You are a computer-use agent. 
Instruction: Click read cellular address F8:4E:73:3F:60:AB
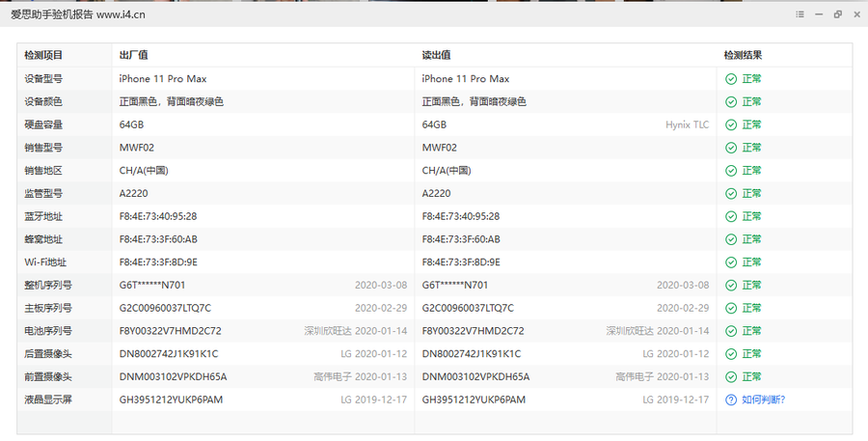click(x=461, y=239)
